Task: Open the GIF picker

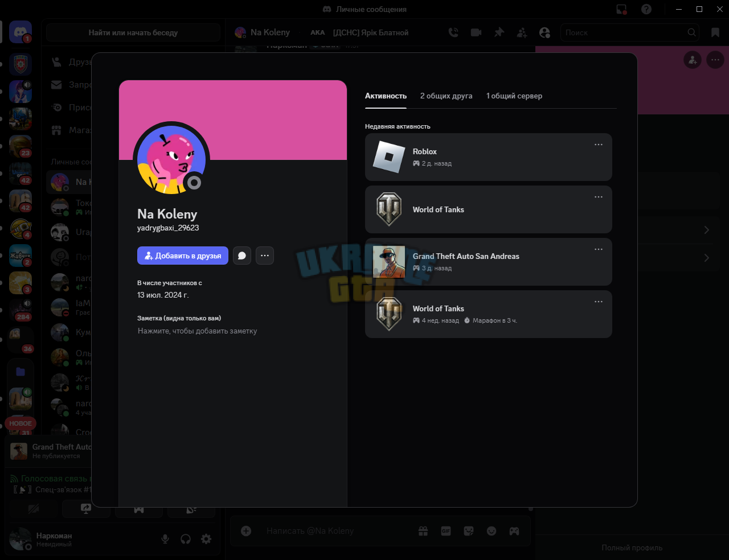Action: click(446, 531)
